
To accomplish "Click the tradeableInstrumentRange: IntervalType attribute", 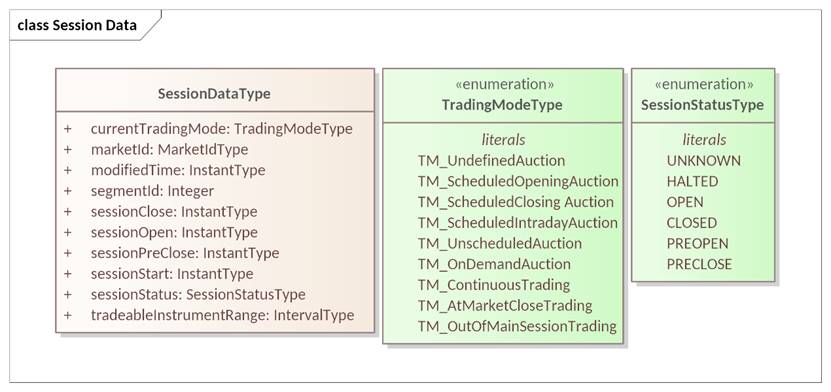I will (x=222, y=315).
